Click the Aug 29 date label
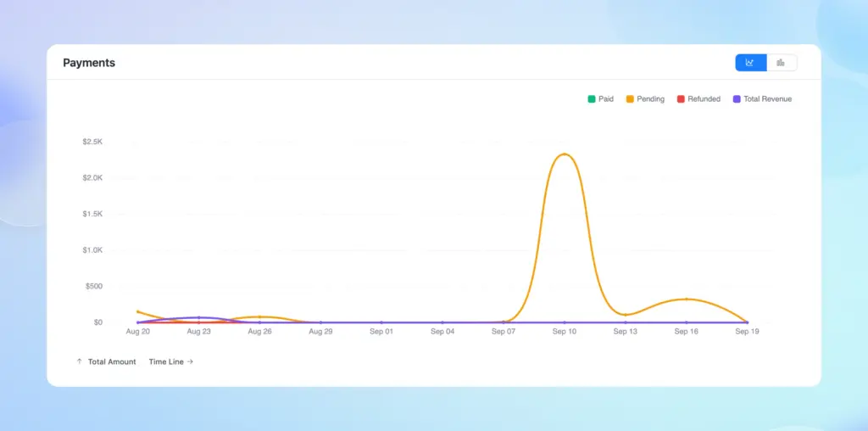Viewport: 868px width, 431px height. coord(320,332)
